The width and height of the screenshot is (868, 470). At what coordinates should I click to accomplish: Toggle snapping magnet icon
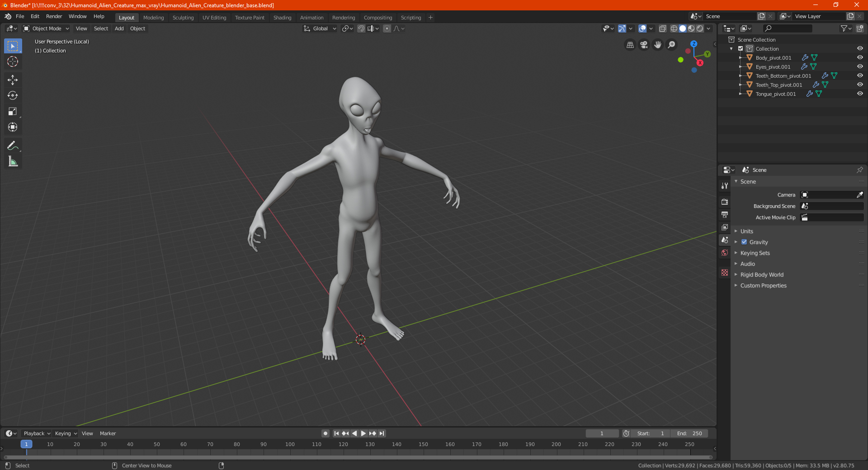(361, 28)
